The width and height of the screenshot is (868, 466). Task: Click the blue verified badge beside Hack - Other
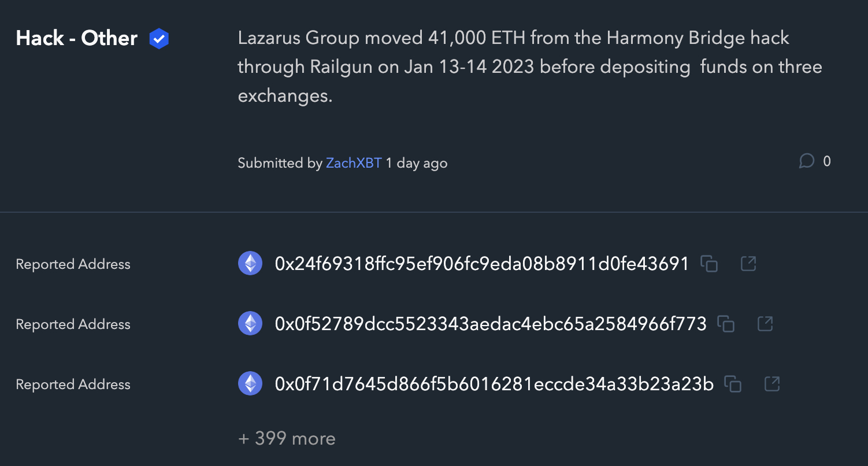[159, 39]
